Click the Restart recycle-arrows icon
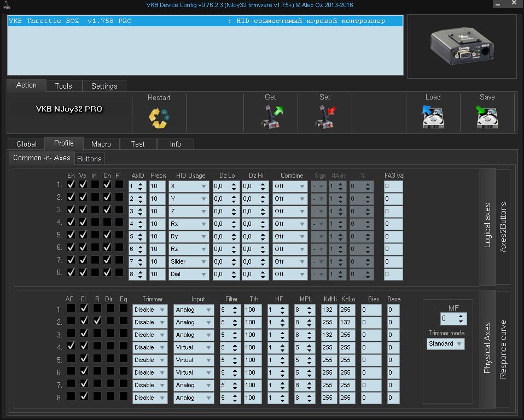The height and width of the screenshot is (420, 524). (159, 118)
